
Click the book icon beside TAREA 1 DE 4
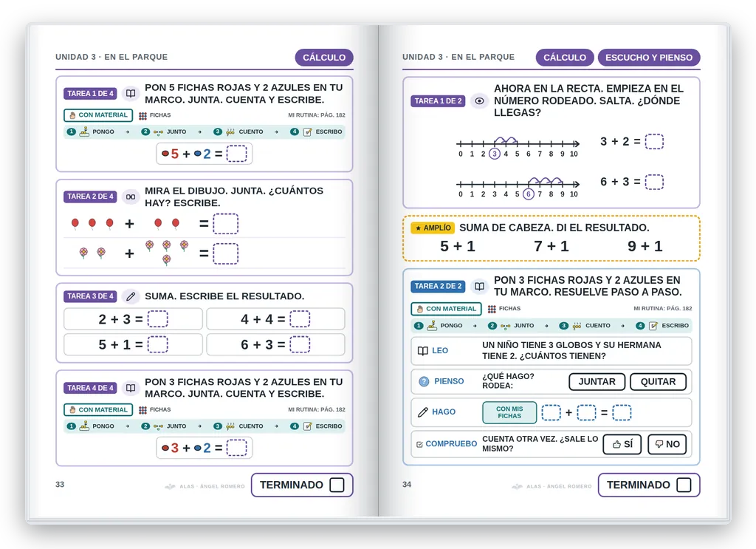[131, 93]
